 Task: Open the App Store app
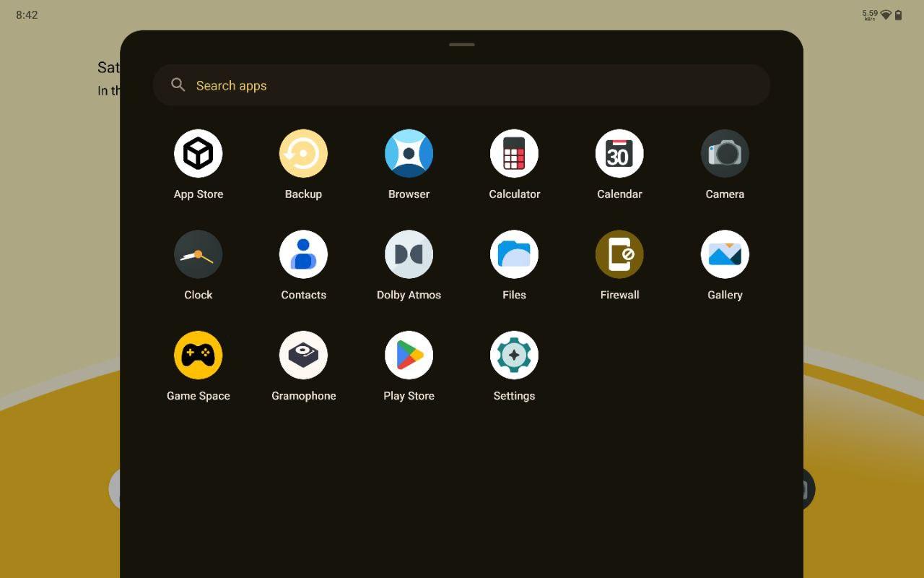[x=198, y=153]
